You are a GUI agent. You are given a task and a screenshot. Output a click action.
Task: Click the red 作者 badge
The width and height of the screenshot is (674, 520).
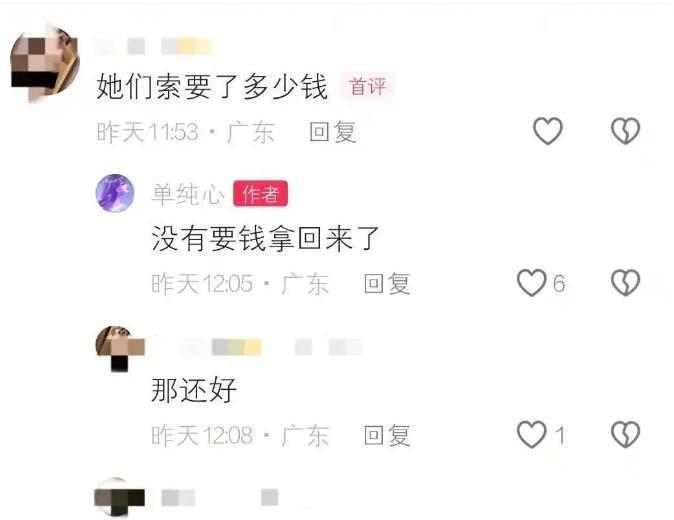click(260, 194)
